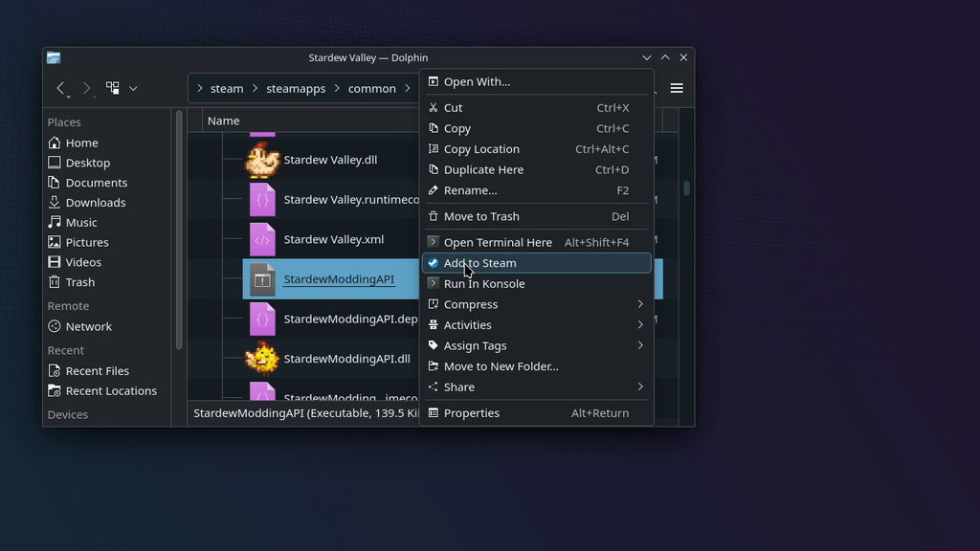Choose Copy from context menu

coord(536,128)
